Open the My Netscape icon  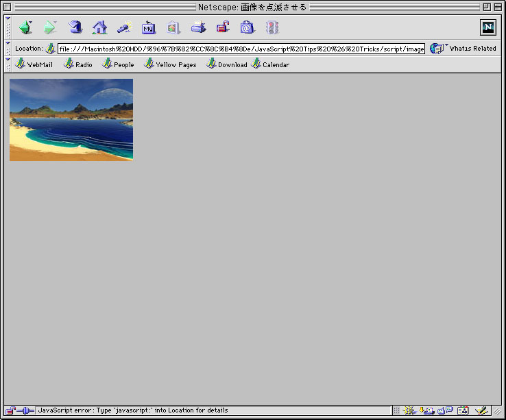(149, 27)
